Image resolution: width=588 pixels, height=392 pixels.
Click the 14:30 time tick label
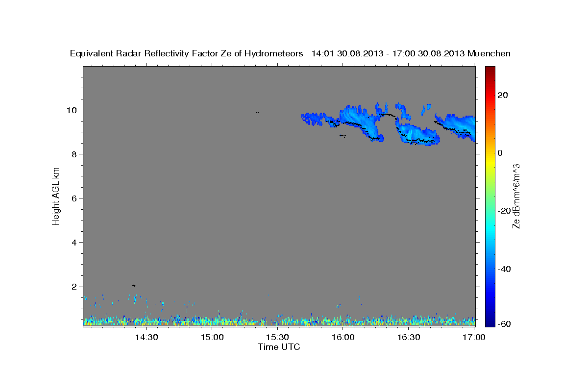[x=147, y=338]
